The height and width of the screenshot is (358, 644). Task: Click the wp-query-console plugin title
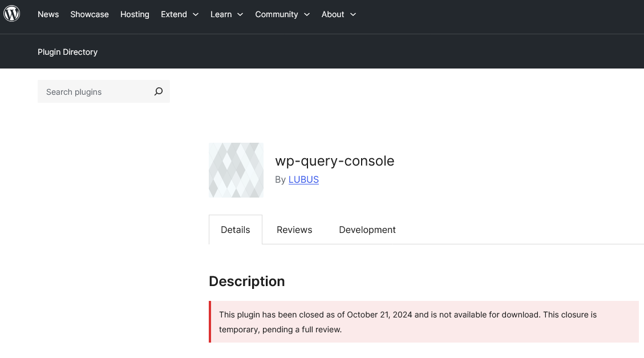335,160
